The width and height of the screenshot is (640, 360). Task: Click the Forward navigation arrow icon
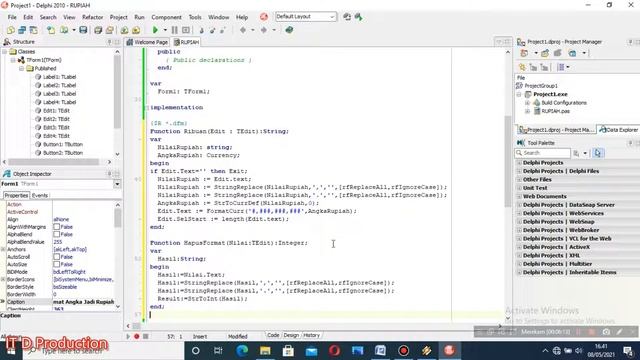(264, 30)
